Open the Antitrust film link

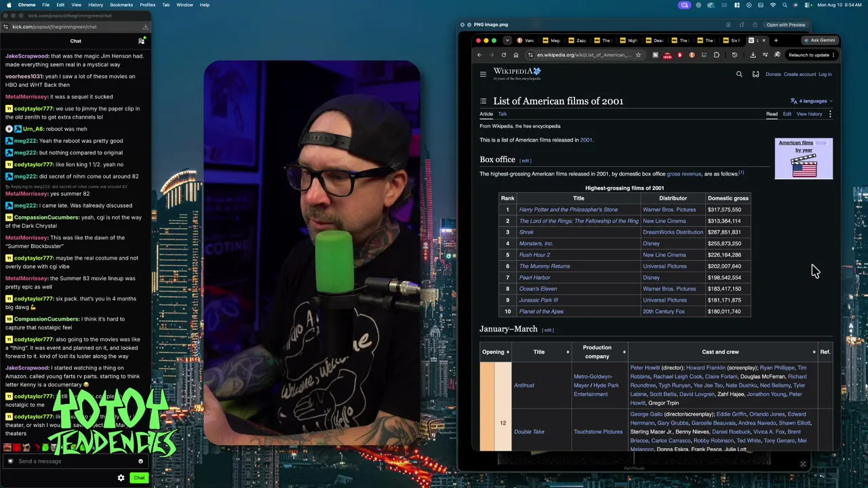point(524,385)
